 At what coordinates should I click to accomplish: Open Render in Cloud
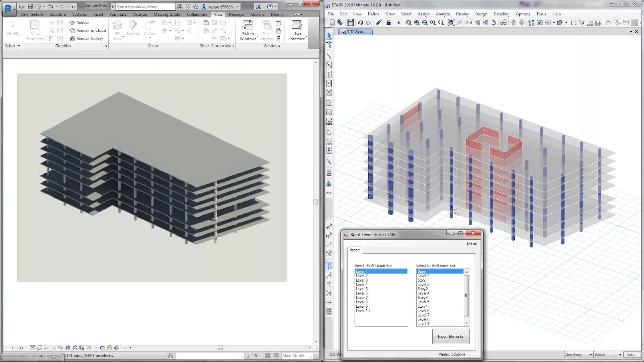click(87, 31)
